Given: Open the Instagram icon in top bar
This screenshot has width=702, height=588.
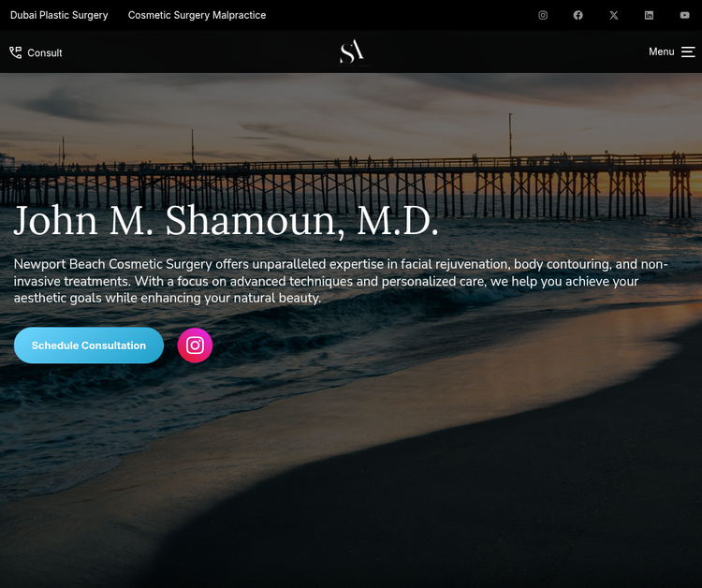Looking at the screenshot, I should tap(543, 15).
